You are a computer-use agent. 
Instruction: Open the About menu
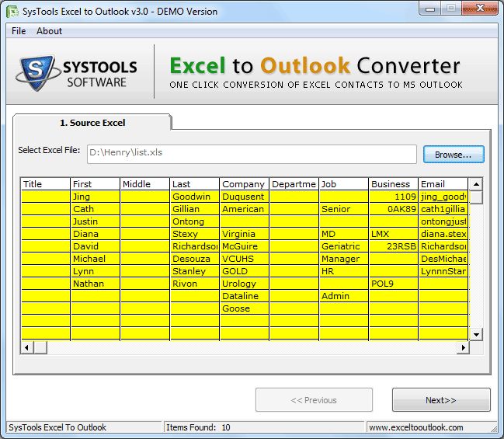[49, 31]
